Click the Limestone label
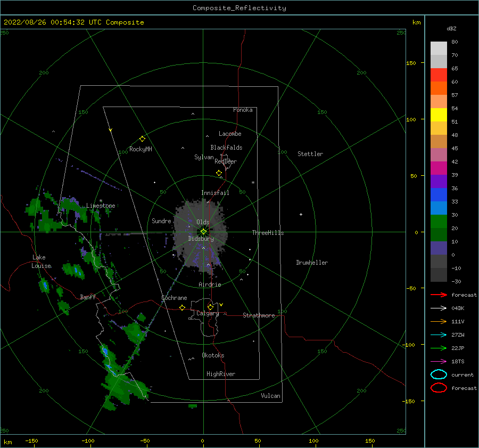This screenshot has width=479, height=448. coord(101,206)
